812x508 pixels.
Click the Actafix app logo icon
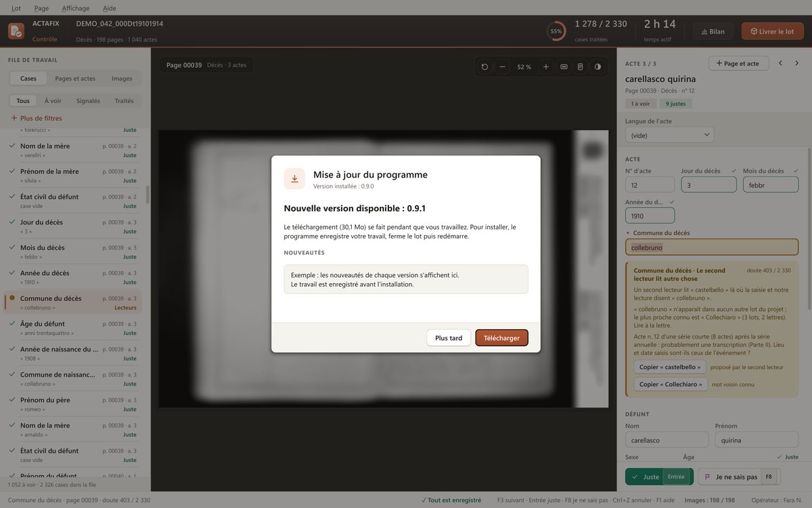point(16,31)
